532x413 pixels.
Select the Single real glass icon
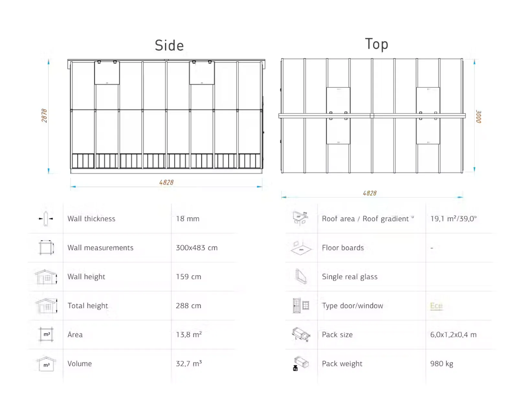tap(301, 276)
